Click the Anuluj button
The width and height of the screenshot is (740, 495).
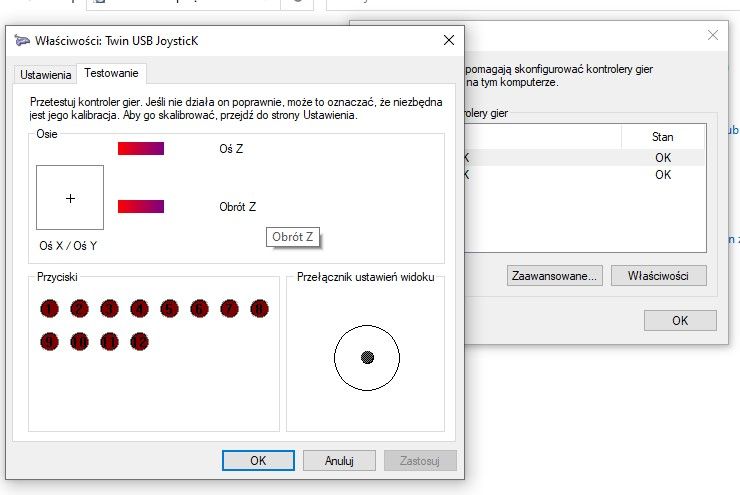click(339, 461)
